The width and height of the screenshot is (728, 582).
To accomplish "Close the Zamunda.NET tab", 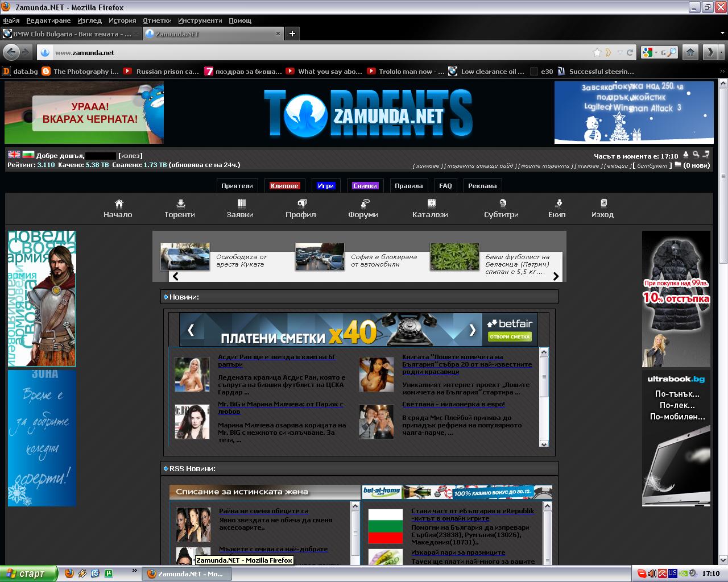I will coord(278,34).
